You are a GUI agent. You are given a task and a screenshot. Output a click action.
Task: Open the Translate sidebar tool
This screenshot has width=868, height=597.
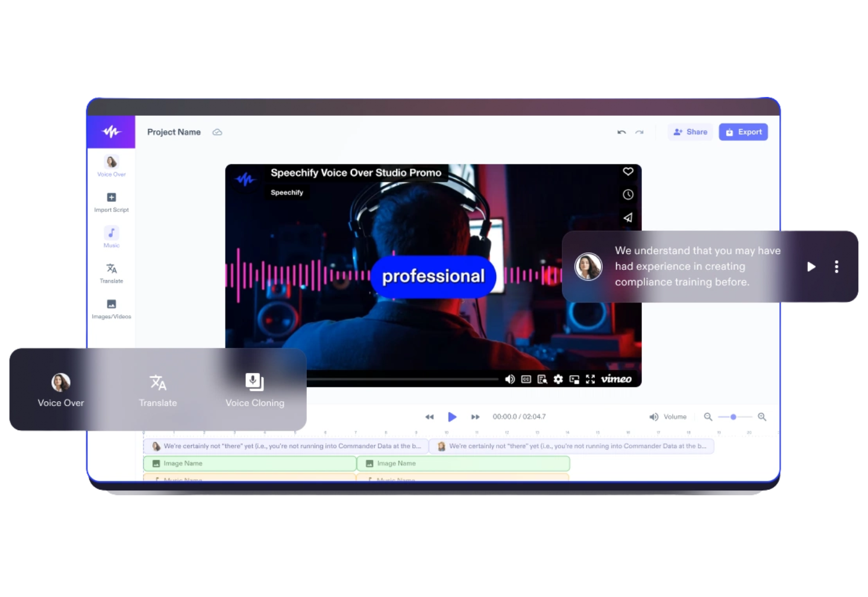click(x=112, y=272)
